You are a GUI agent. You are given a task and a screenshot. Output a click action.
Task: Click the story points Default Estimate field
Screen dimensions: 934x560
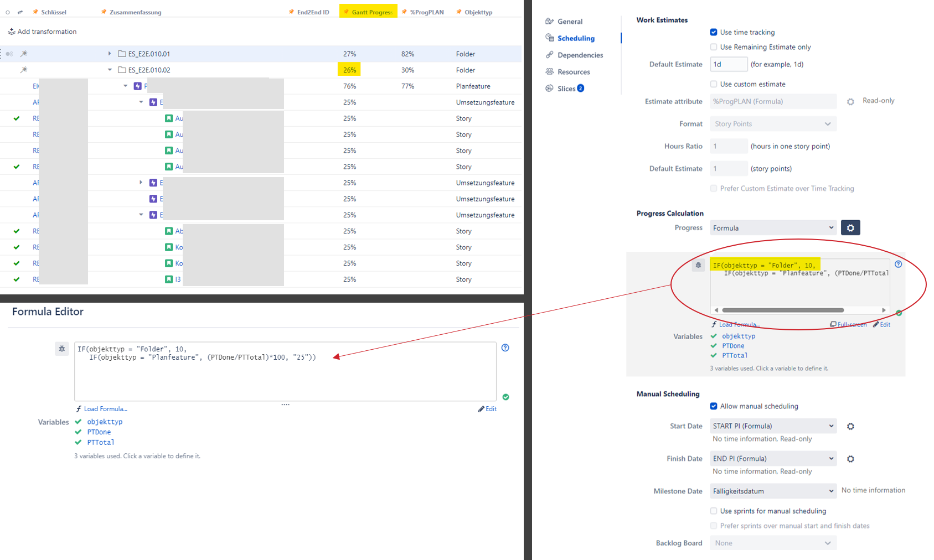tap(729, 169)
